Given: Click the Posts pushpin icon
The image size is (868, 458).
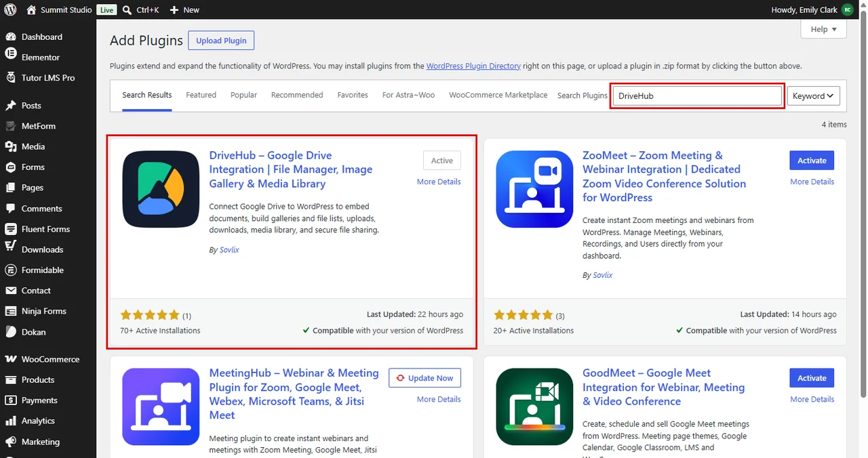Looking at the screenshot, I should [10, 105].
